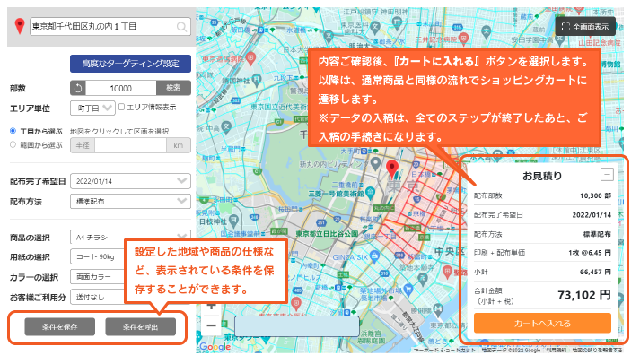Click the お見積り panel heading

[542, 176]
